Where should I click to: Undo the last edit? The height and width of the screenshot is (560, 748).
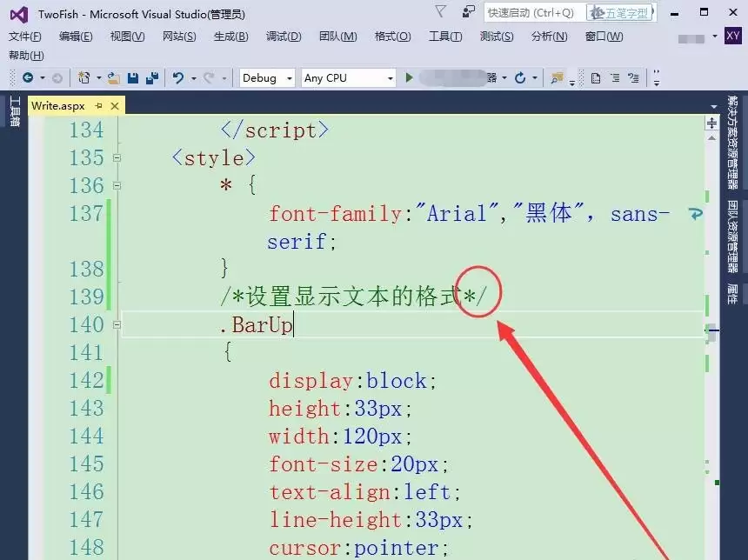coord(177,78)
